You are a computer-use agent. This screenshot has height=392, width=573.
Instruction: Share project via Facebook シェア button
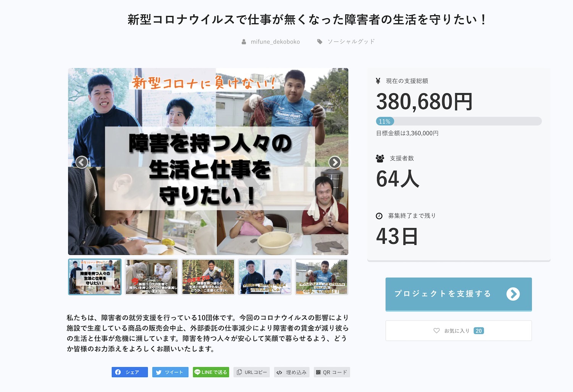129,372
